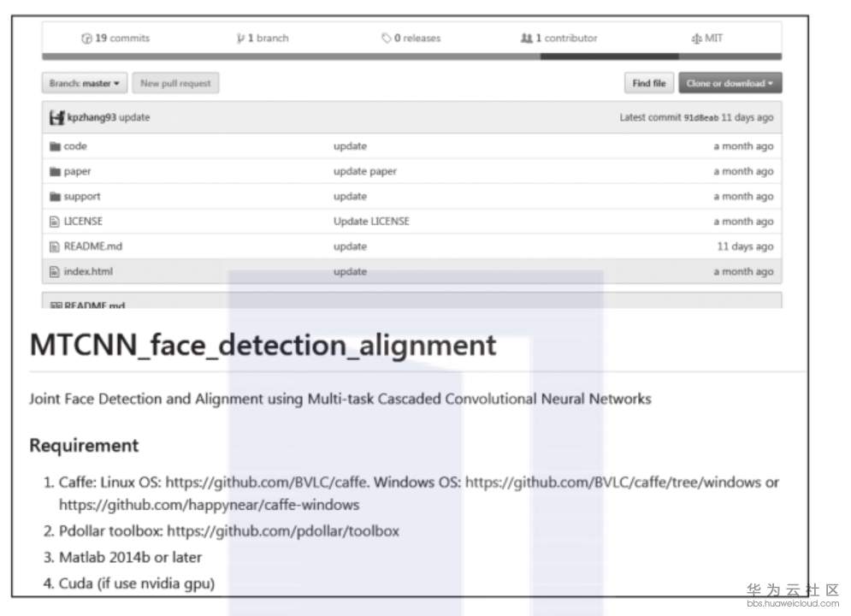Open BVLC/caffe/tree/windows link

pos(613,482)
